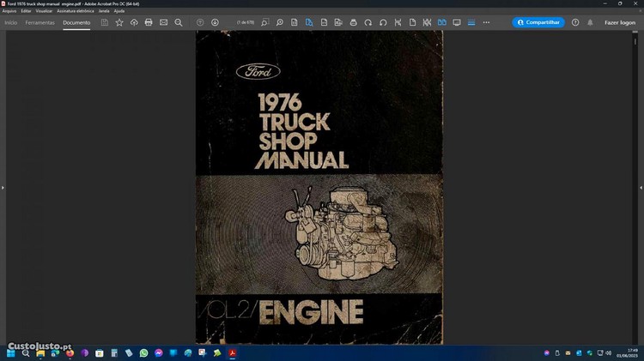Click the upload to cloud icon

[134, 22]
